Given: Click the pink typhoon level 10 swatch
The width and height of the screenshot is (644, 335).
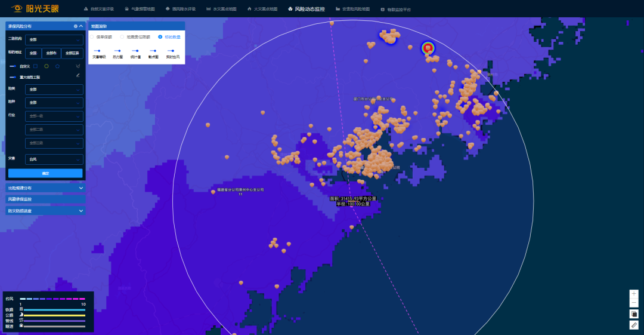Looking at the screenshot, I should [82, 299].
